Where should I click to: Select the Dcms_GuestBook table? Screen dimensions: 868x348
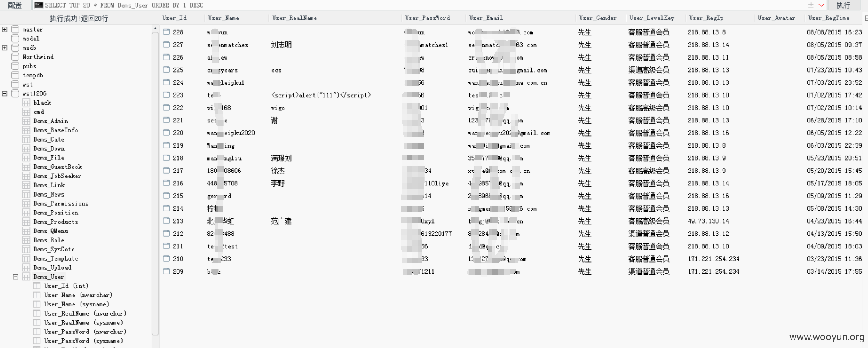(x=58, y=167)
